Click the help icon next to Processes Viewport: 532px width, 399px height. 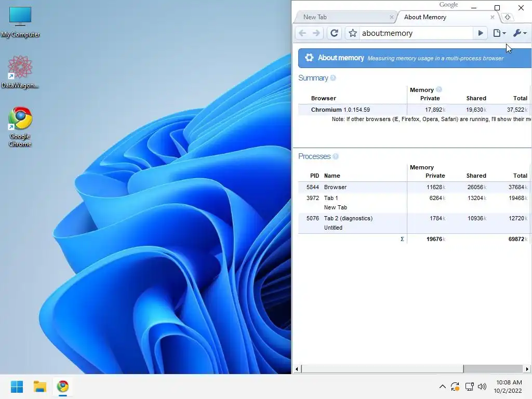coord(336,156)
